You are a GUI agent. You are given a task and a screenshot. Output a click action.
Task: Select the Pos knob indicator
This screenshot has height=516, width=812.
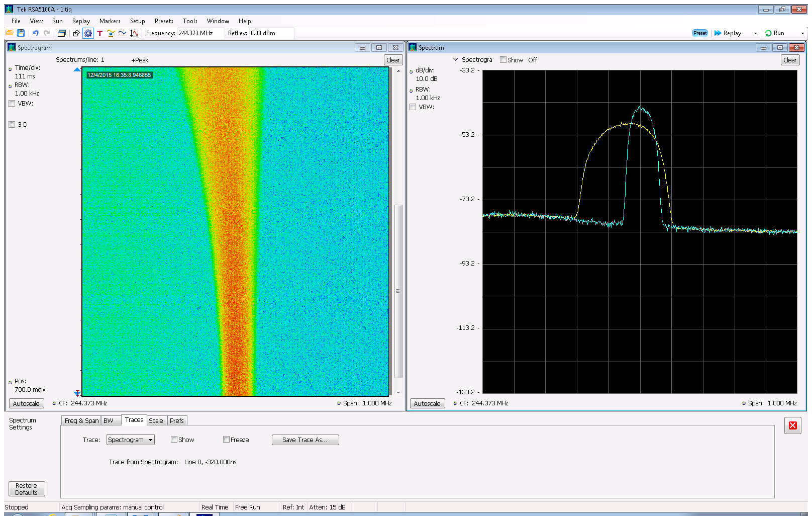tap(10, 382)
